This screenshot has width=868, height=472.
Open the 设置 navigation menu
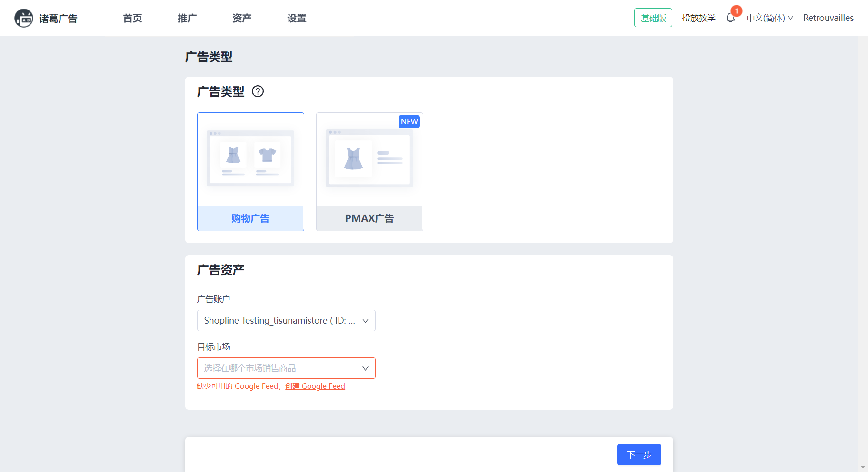tap(297, 18)
